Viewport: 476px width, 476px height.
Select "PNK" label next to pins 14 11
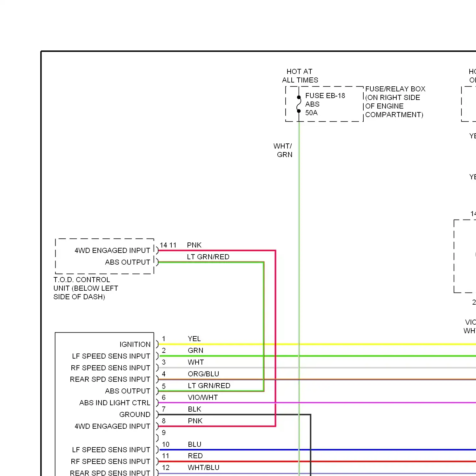tap(194, 245)
